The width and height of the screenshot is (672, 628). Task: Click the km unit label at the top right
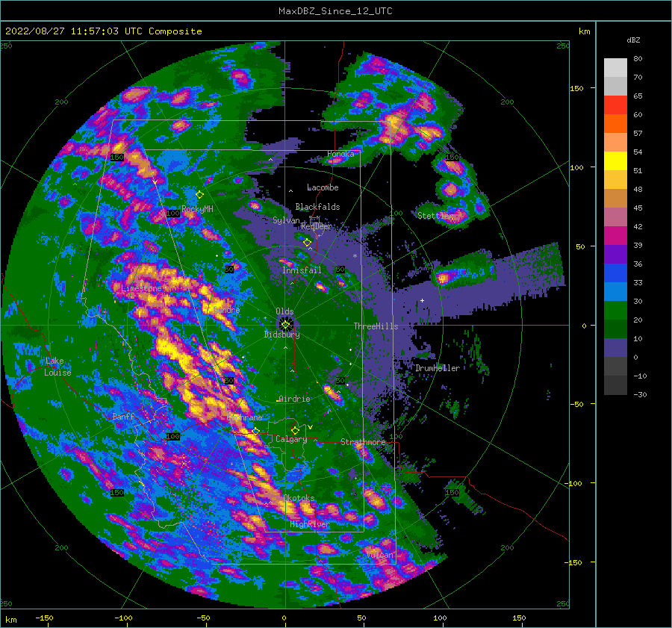pyautogui.click(x=584, y=31)
